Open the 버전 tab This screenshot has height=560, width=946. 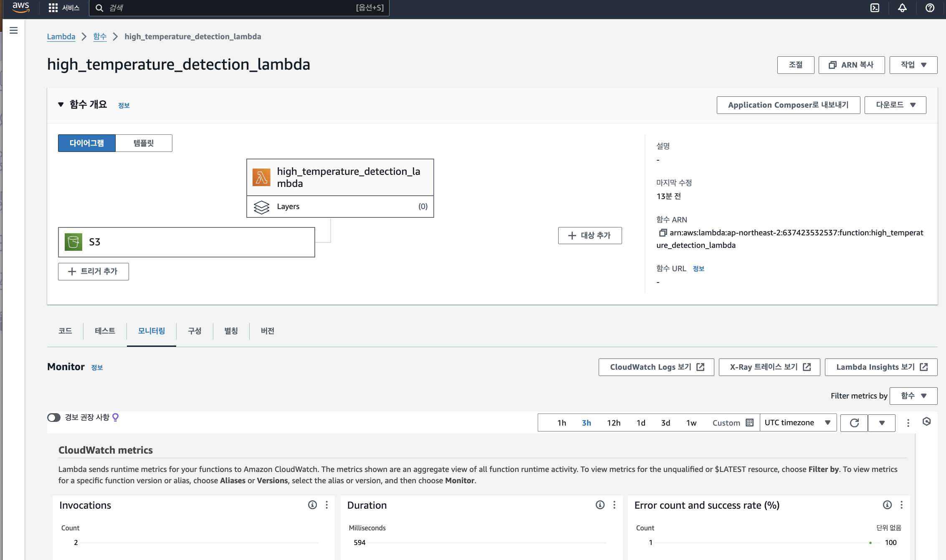268,331
